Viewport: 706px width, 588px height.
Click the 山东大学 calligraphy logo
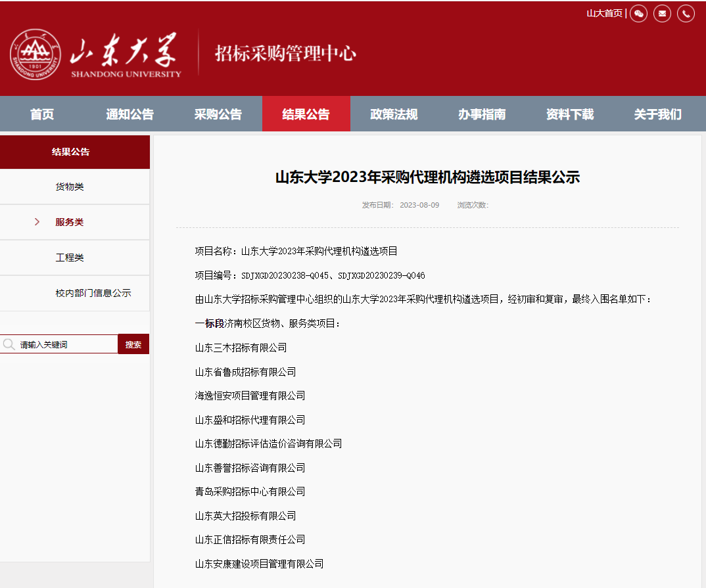(x=125, y=55)
